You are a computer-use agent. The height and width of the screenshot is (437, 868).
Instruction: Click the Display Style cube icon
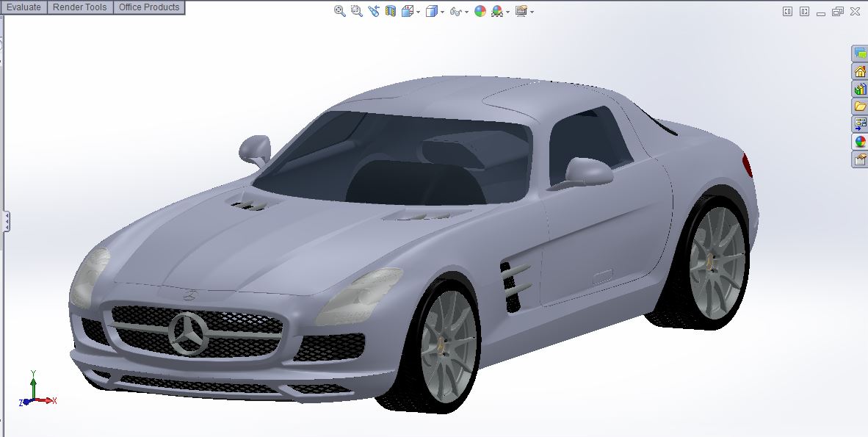[x=432, y=11]
